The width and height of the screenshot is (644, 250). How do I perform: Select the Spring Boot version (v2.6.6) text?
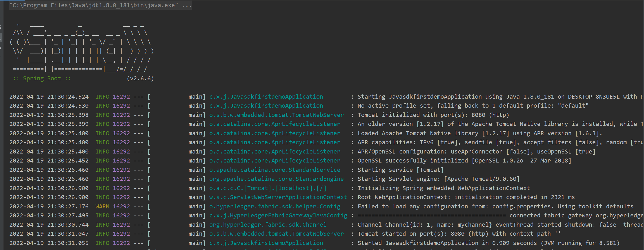(x=141, y=78)
